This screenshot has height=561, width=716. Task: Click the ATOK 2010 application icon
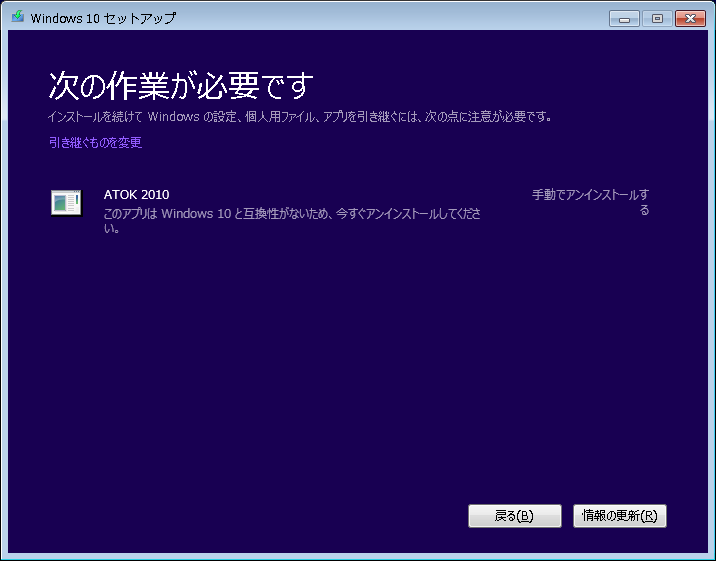click(66, 202)
